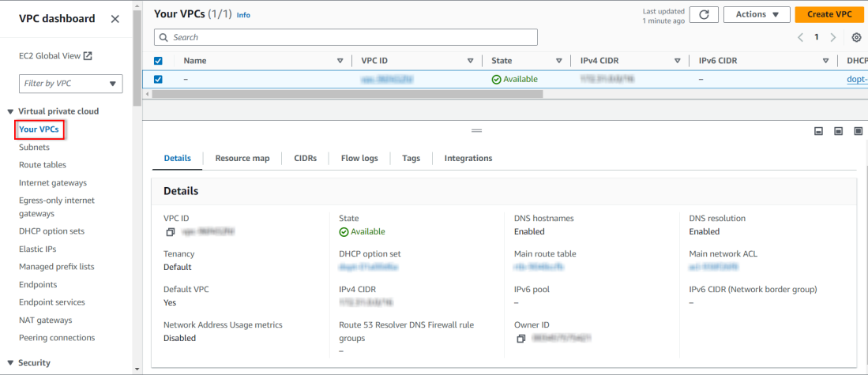Focus the VPC search field
Viewport: 868px width, 375px height.
(346, 37)
